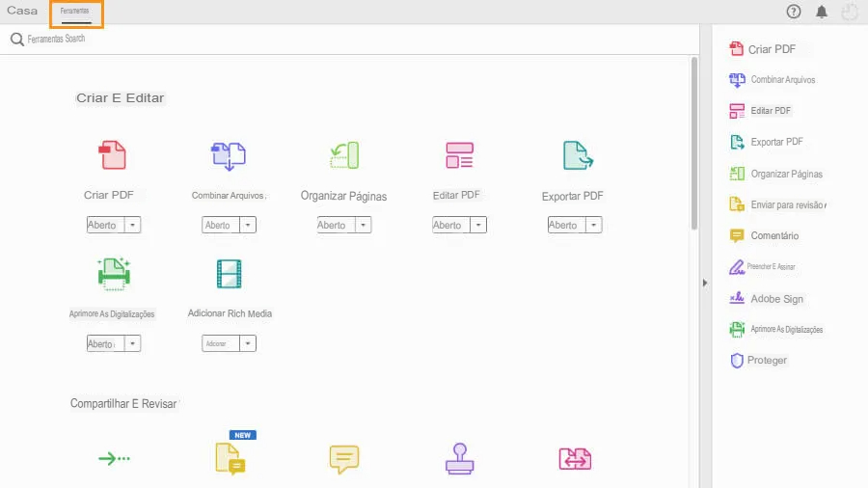Image resolution: width=868 pixels, height=488 pixels.
Task: Open the yellow review document icon with NEW badge
Action: pyautogui.click(x=231, y=459)
